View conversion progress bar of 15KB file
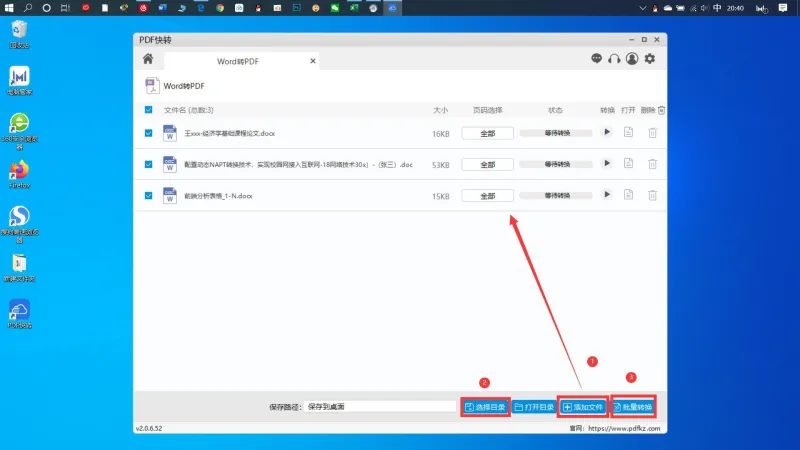The image size is (800, 450). pos(557,195)
